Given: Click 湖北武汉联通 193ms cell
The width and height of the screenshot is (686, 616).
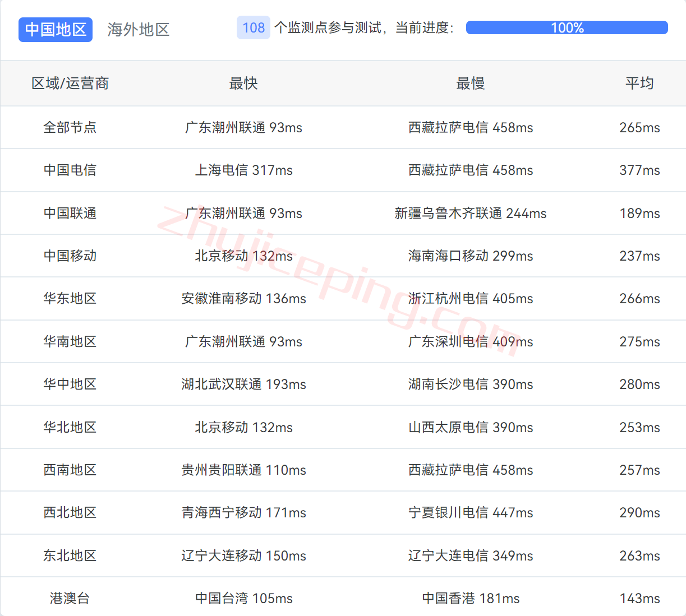Looking at the screenshot, I should coord(243,384).
